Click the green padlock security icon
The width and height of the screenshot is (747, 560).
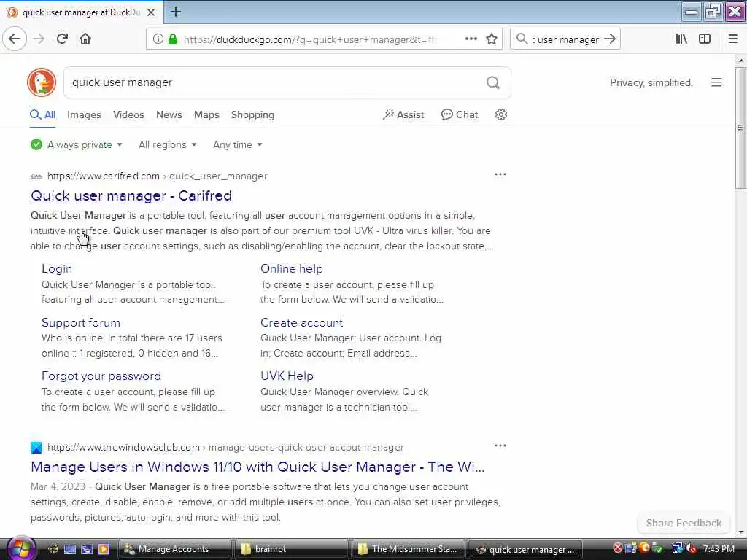click(173, 39)
